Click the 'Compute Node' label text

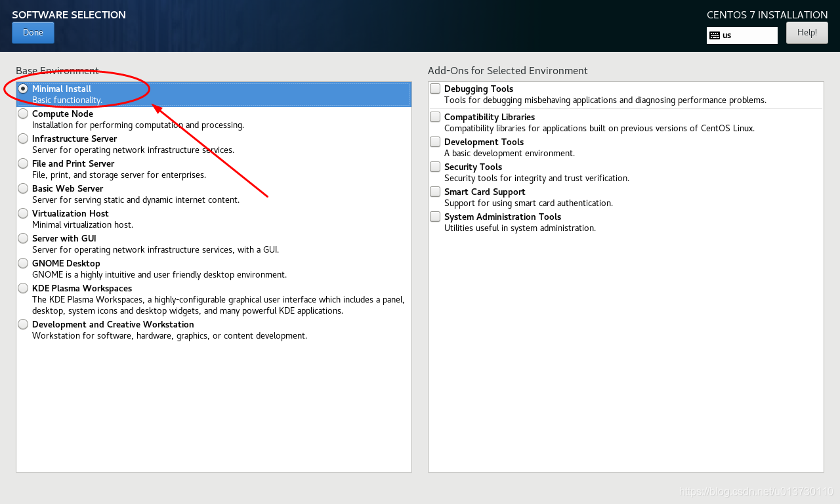(x=63, y=114)
